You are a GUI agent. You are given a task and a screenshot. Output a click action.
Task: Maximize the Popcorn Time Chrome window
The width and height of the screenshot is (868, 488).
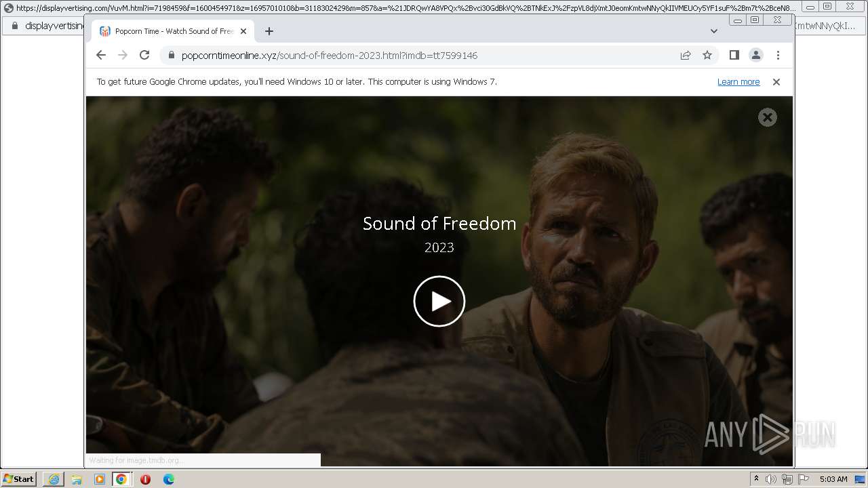pos(755,20)
